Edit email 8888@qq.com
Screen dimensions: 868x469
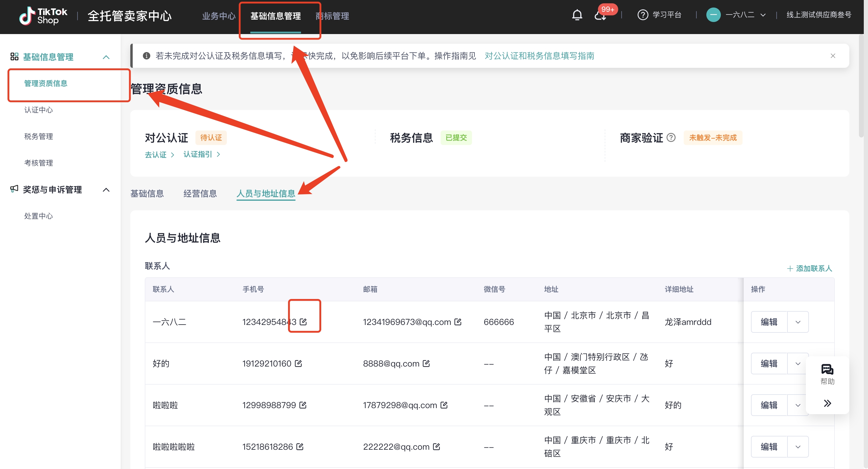pyautogui.click(x=426, y=364)
